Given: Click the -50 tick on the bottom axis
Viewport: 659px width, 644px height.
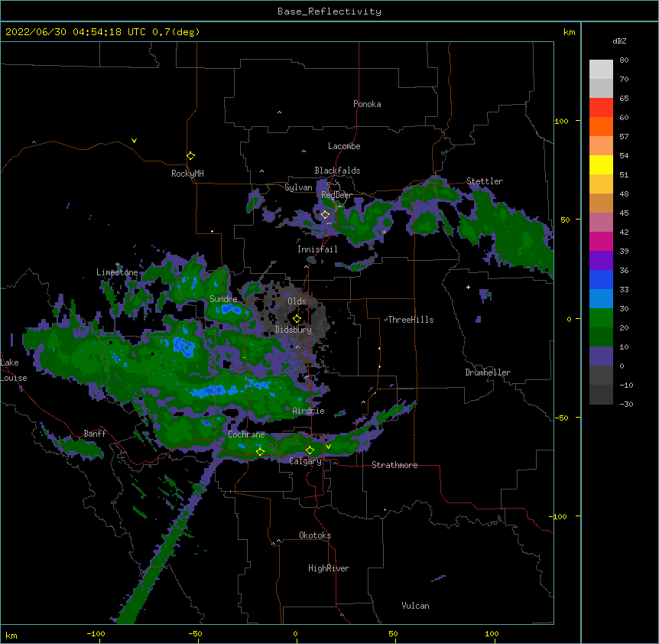Looking at the screenshot, I should point(195,633).
